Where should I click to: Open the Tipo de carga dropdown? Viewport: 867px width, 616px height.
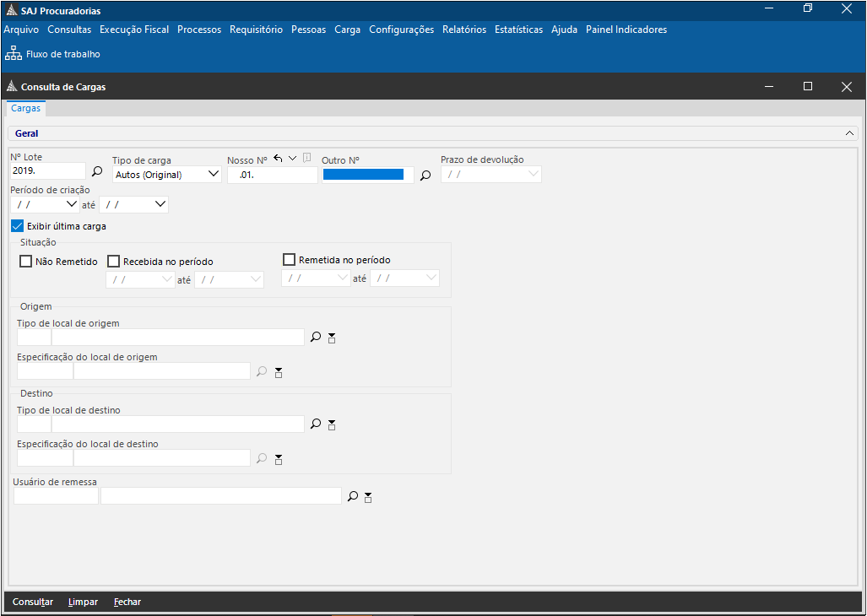click(x=213, y=175)
